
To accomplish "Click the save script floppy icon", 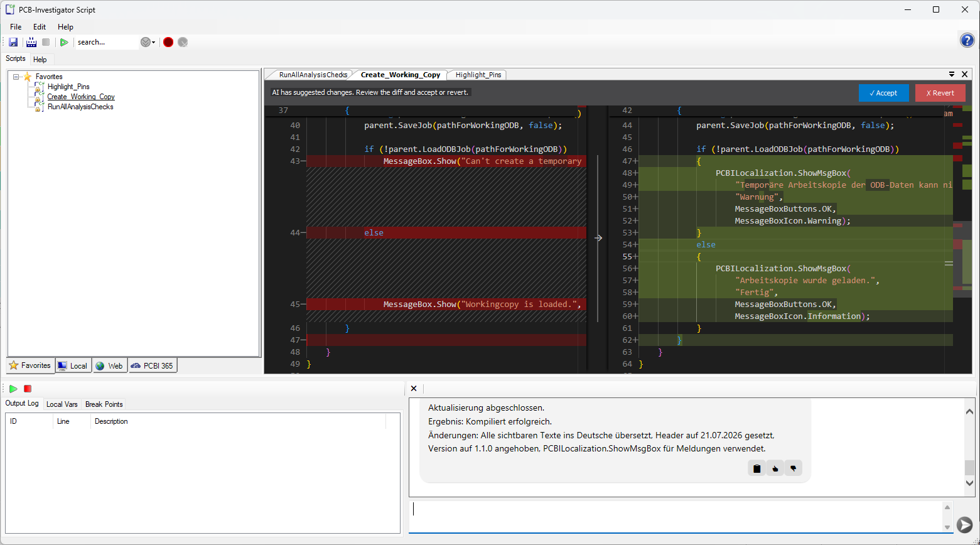I will 13,42.
